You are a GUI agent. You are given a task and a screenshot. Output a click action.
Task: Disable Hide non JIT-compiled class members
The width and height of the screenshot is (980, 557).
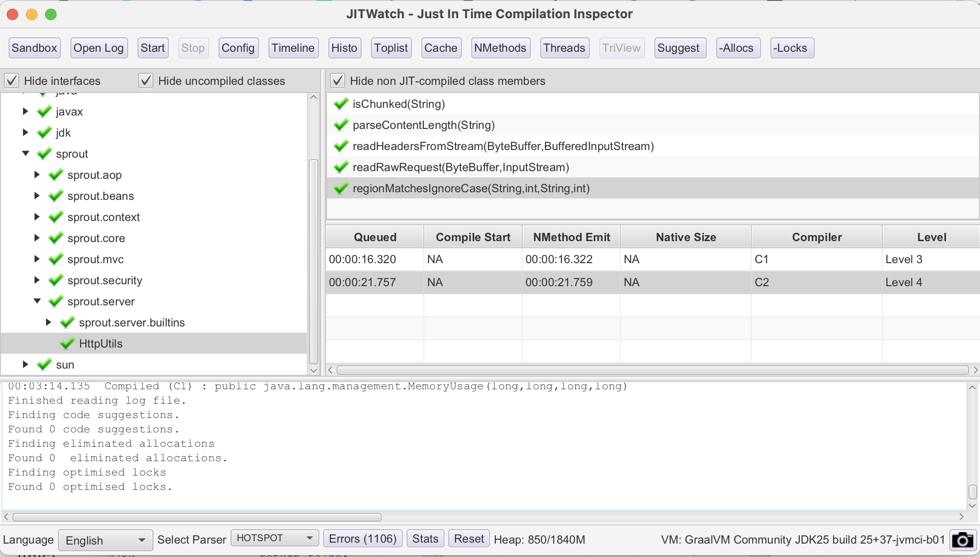coord(338,81)
